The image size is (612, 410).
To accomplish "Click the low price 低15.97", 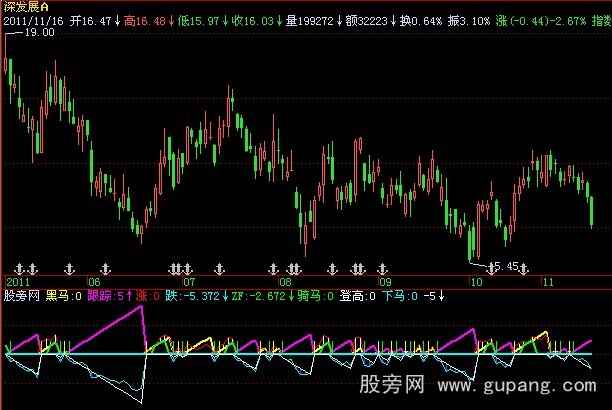I will pos(199,21).
